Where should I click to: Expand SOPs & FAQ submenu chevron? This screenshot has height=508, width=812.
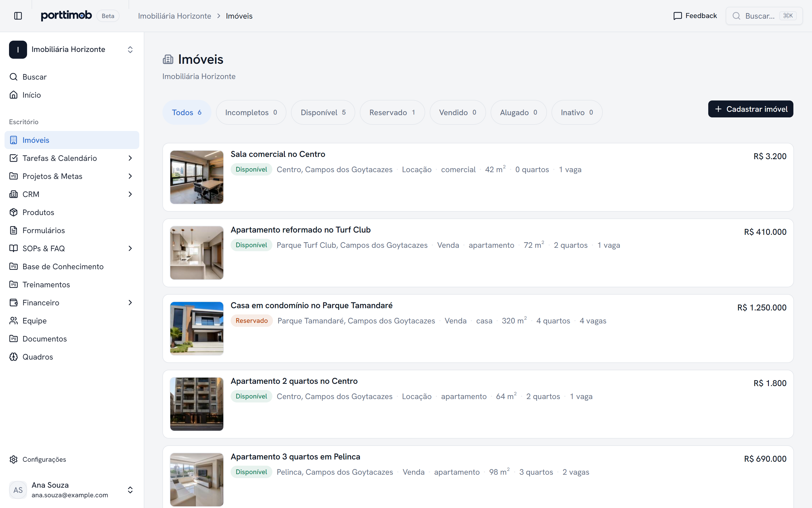point(130,249)
